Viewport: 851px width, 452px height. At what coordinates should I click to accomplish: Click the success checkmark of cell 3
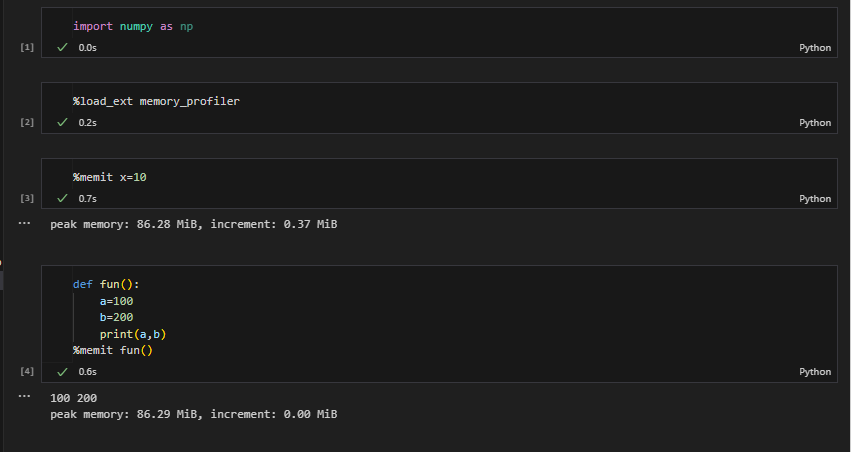tap(62, 199)
